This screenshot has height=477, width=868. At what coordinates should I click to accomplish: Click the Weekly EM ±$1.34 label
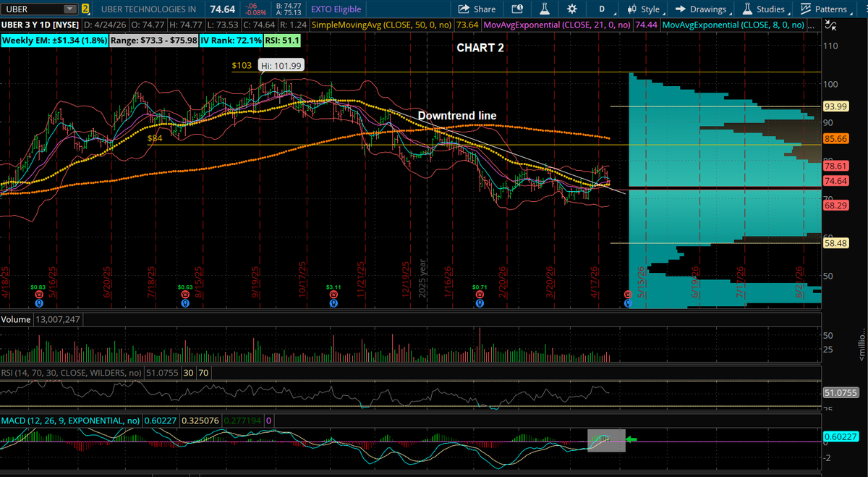(x=54, y=41)
